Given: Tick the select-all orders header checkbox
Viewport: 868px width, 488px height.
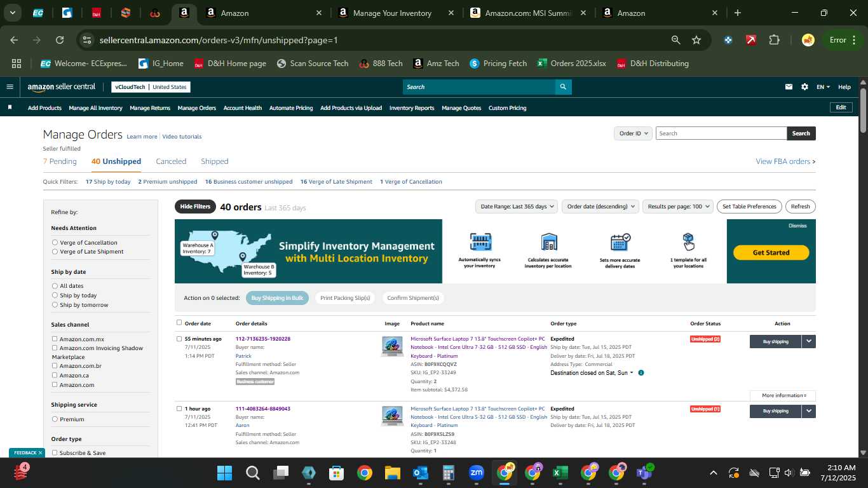Looking at the screenshot, I should [179, 323].
